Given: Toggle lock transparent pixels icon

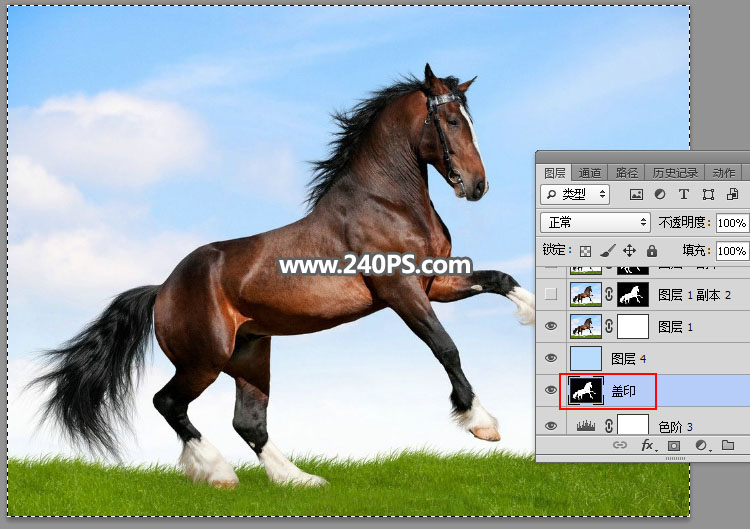Looking at the screenshot, I should 585,251.
